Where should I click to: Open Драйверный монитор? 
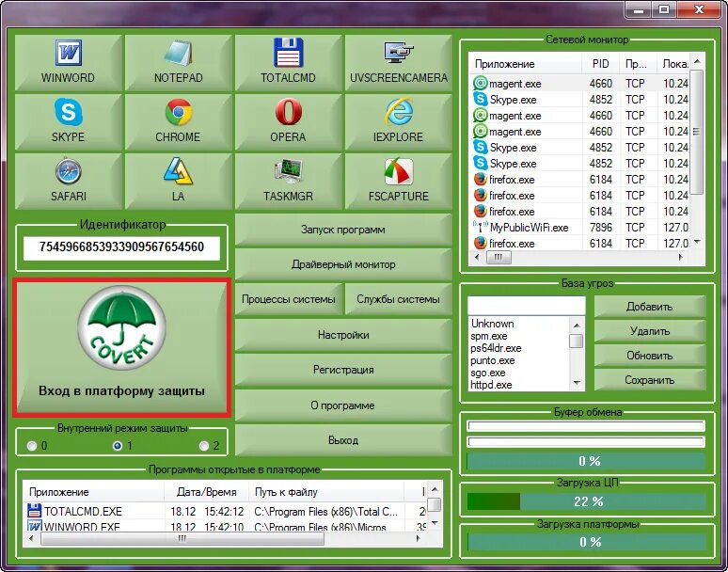[343, 264]
